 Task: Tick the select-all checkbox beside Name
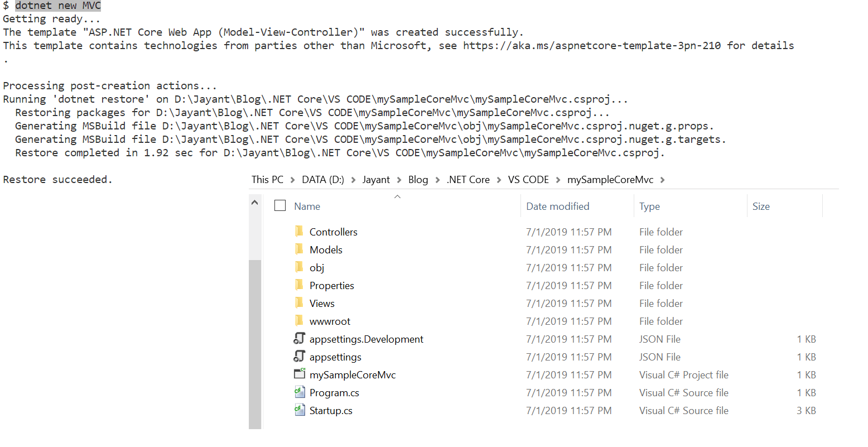[280, 206]
